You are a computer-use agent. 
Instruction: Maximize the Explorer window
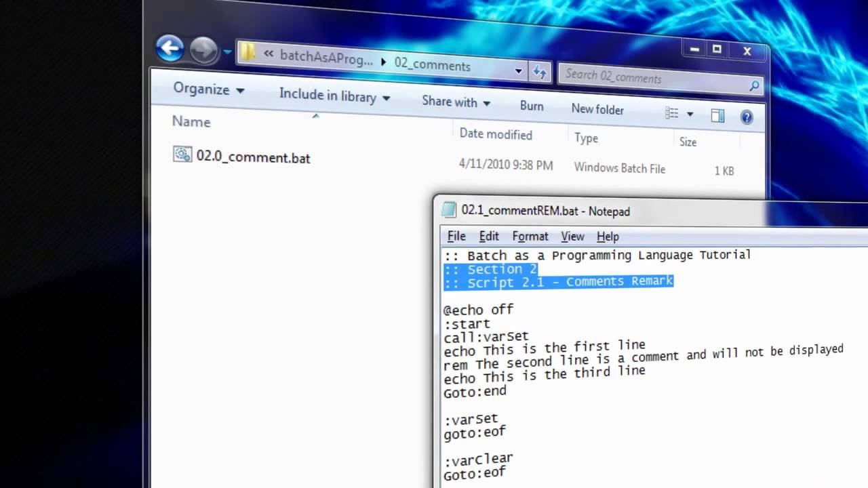pos(717,49)
